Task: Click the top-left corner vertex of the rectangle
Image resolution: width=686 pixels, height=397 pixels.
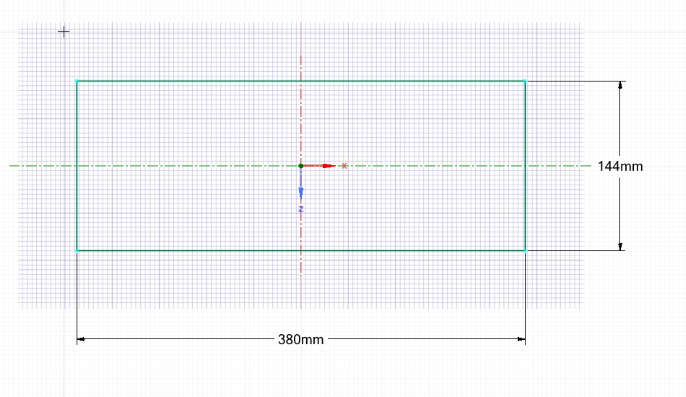Action: click(77, 81)
